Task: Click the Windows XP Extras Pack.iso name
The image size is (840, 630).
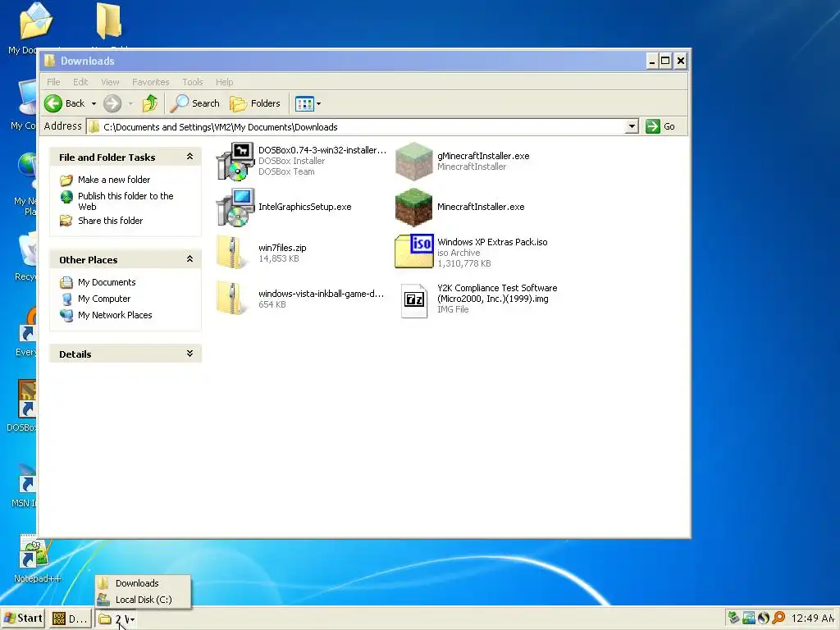Action: (x=492, y=242)
